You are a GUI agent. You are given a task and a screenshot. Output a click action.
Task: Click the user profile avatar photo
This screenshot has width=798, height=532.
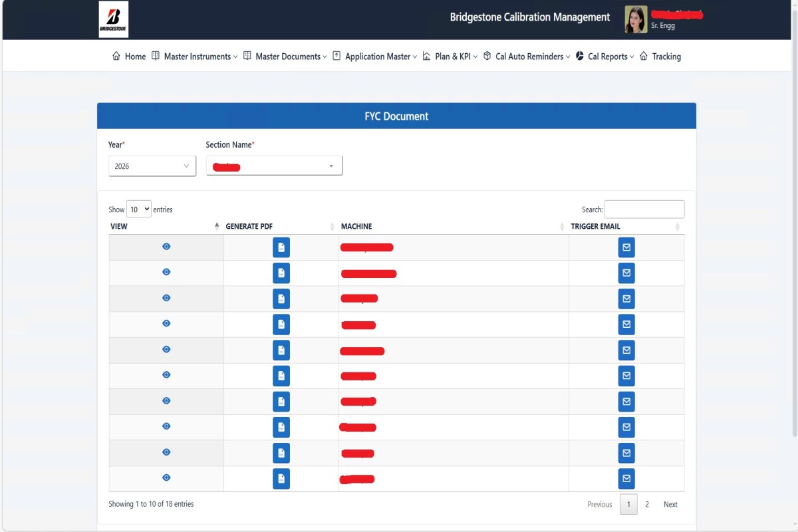tap(636, 19)
